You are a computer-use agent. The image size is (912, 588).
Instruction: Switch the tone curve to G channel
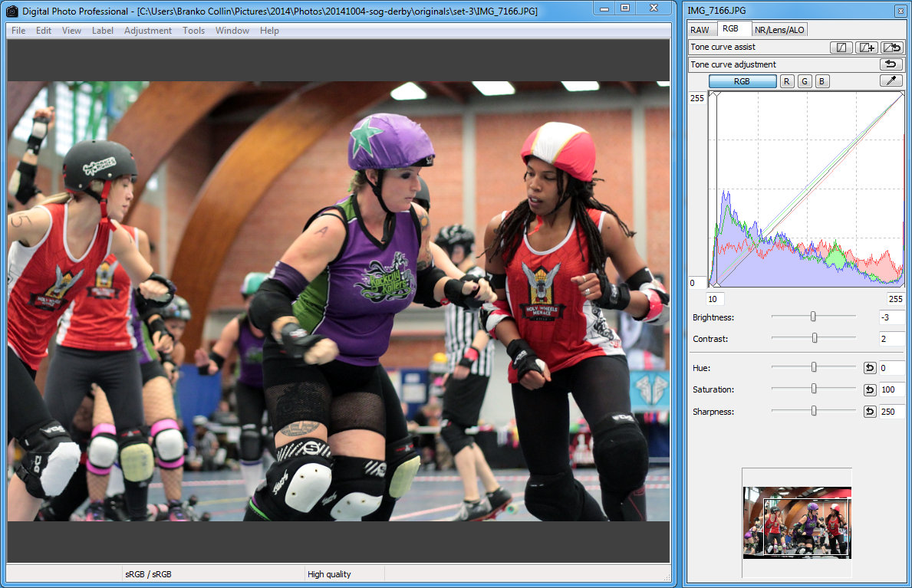point(805,81)
